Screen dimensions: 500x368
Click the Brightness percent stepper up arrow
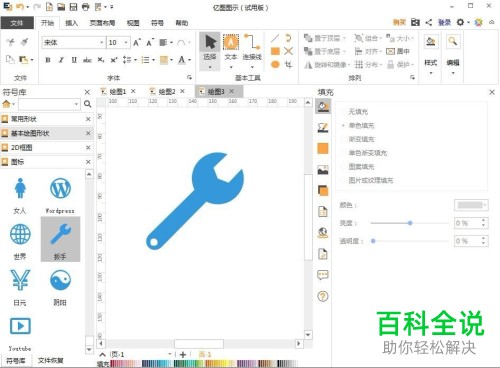coord(483,220)
